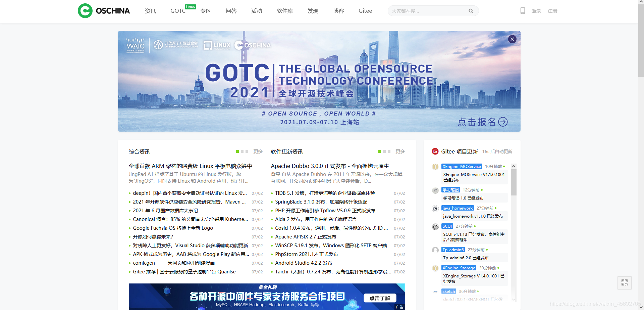The image size is (644, 310).
Task: Click avatar beside SCUI entry
Action: (435, 227)
